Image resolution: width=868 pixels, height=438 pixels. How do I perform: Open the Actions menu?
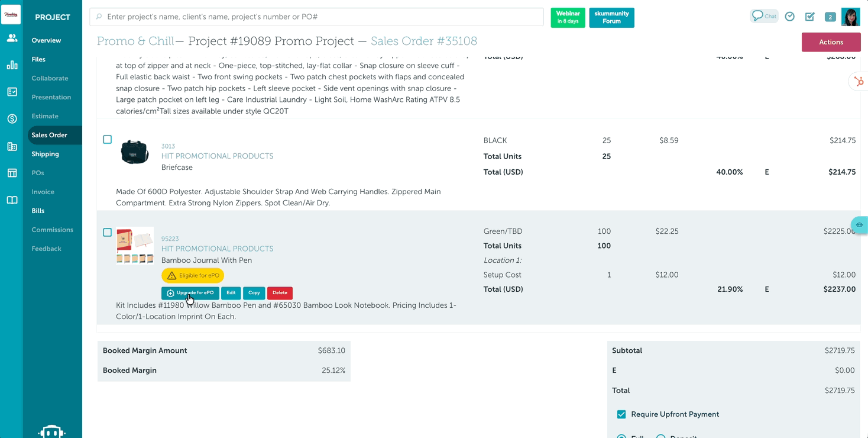831,42
